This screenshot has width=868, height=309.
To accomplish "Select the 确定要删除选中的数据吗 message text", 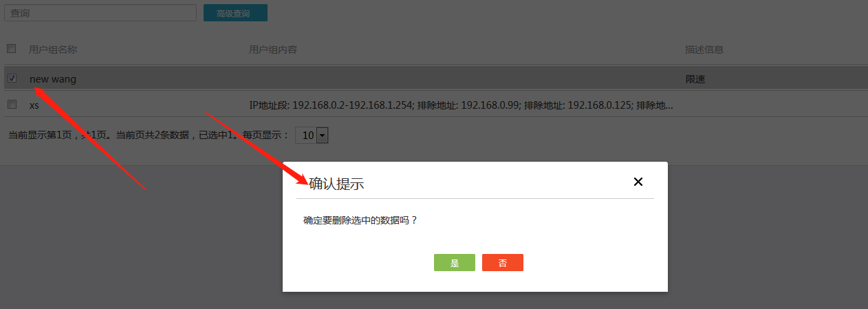I will [x=360, y=221].
